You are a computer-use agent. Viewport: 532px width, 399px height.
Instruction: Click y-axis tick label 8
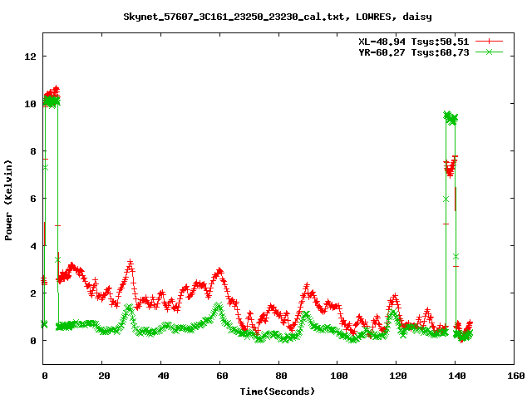33,151
